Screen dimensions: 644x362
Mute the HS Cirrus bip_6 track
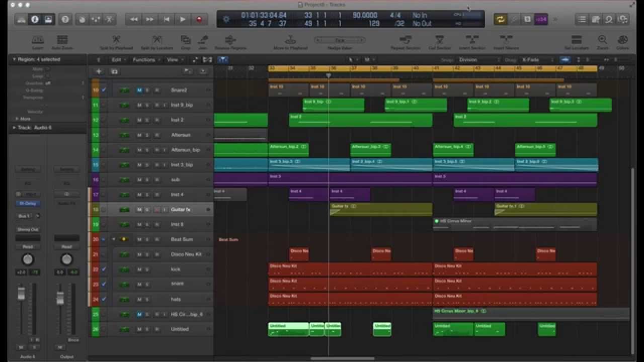click(139, 314)
